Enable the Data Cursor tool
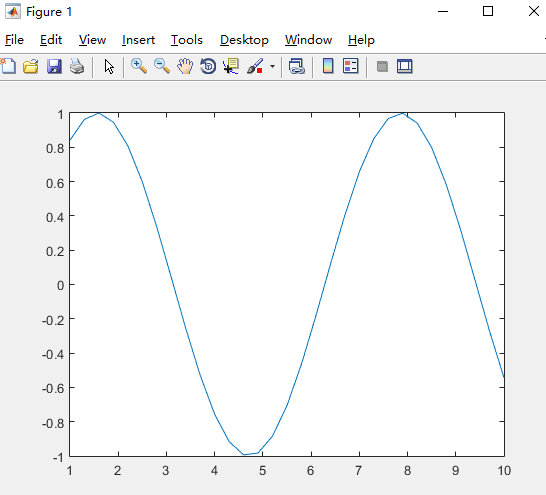 click(231, 66)
